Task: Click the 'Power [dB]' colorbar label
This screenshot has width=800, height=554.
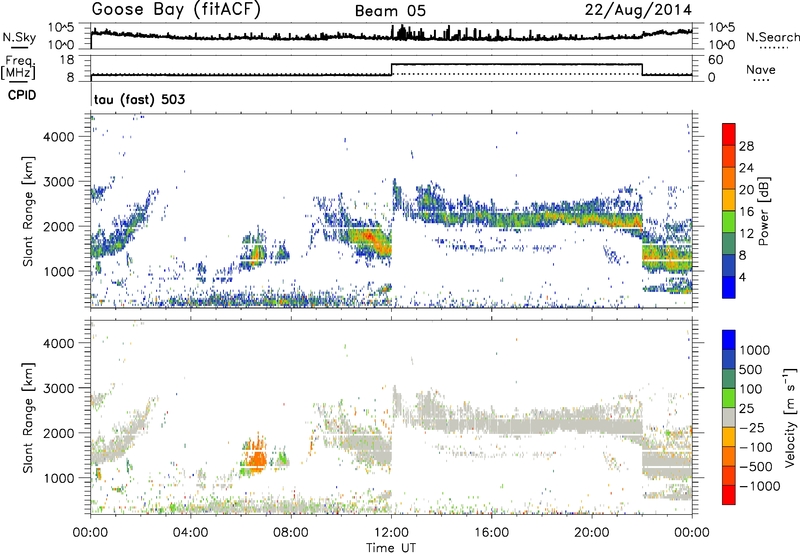Action: coord(763,211)
